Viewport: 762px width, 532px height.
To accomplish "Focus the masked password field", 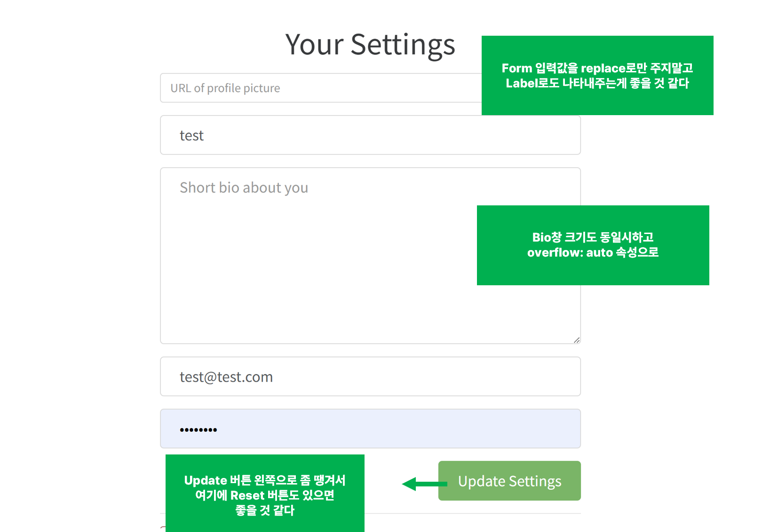I will click(x=370, y=429).
